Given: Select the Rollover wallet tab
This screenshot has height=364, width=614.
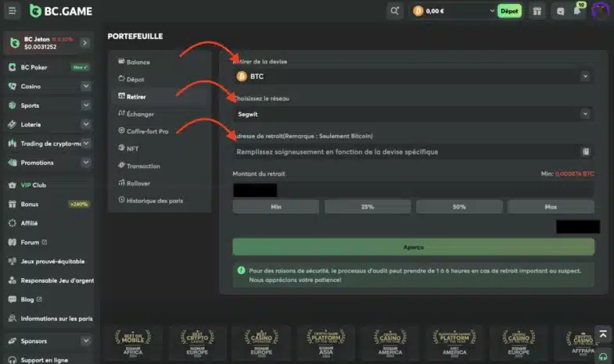Looking at the screenshot, I should (160, 183).
